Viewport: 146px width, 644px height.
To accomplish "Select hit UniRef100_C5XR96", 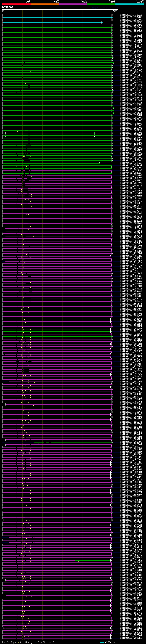I will (131, 170).
